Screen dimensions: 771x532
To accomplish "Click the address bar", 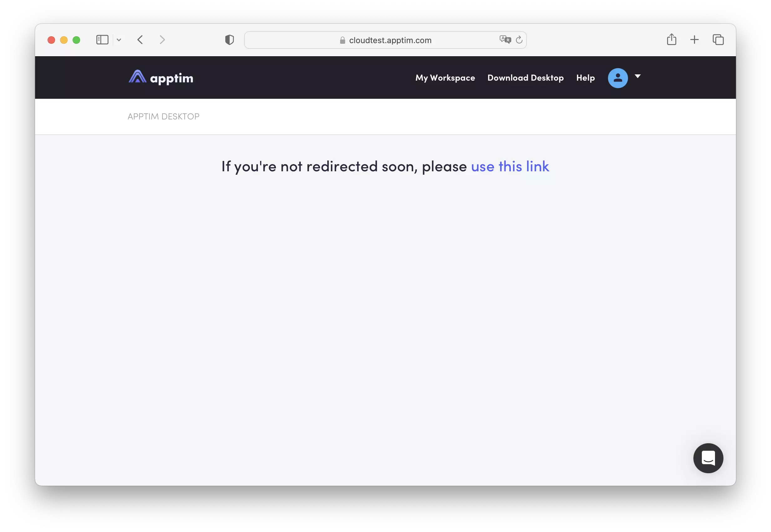I will pyautogui.click(x=385, y=40).
